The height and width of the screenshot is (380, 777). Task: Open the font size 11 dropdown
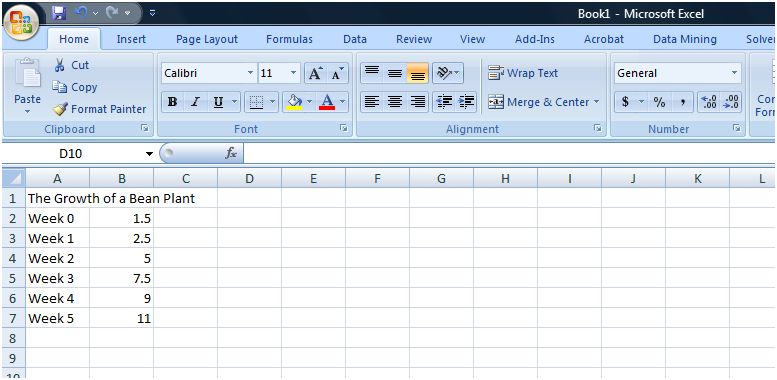pyautogui.click(x=293, y=73)
